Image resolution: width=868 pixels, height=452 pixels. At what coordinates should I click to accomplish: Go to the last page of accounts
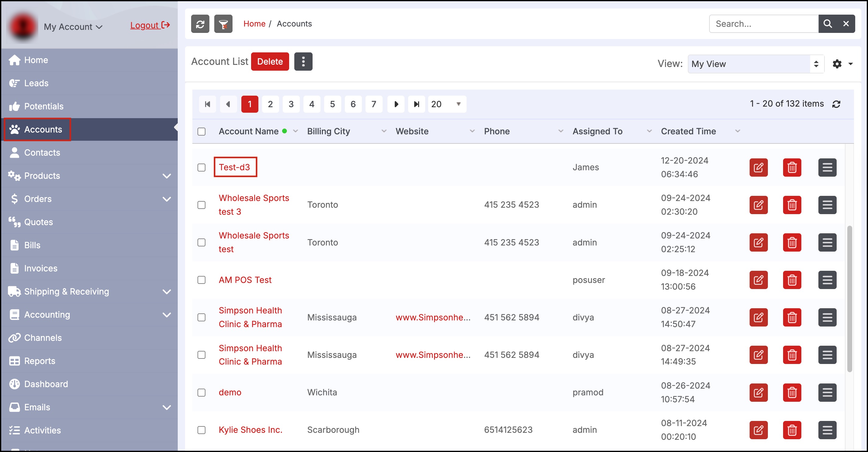coord(416,104)
